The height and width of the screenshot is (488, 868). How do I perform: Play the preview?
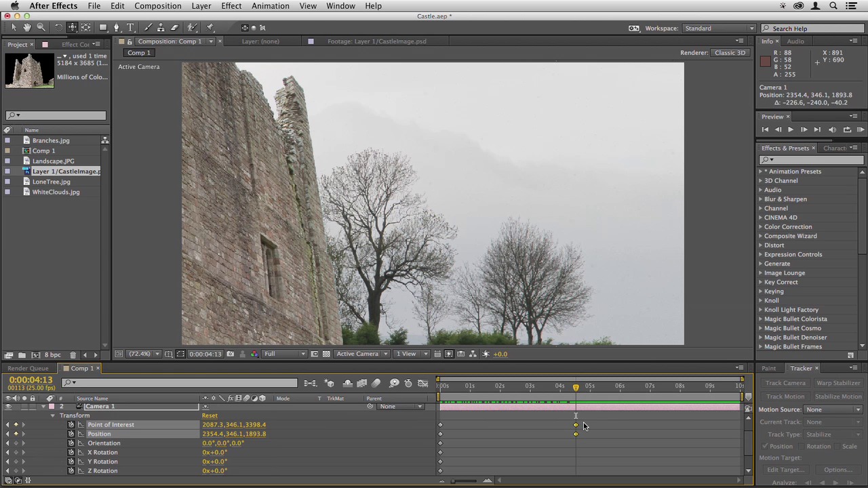(791, 129)
